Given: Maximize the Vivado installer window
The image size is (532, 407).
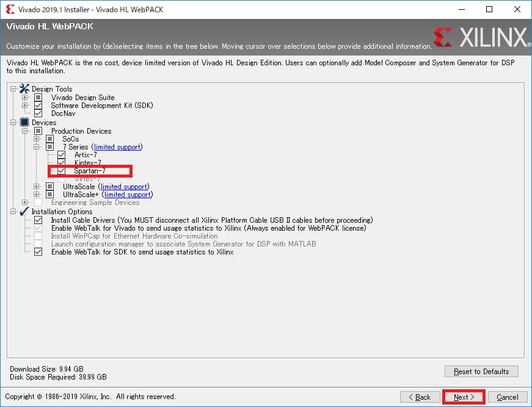Looking at the screenshot, I should (x=489, y=9).
